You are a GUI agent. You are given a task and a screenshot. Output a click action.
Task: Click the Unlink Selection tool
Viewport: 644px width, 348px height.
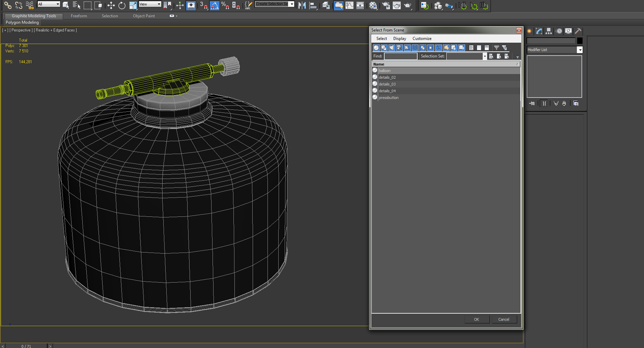19,5
